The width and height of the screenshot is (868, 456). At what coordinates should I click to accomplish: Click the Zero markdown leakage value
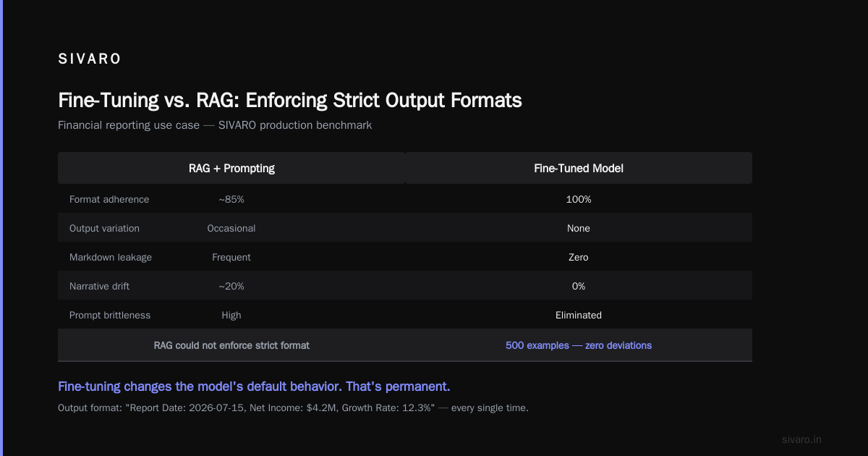(x=579, y=257)
